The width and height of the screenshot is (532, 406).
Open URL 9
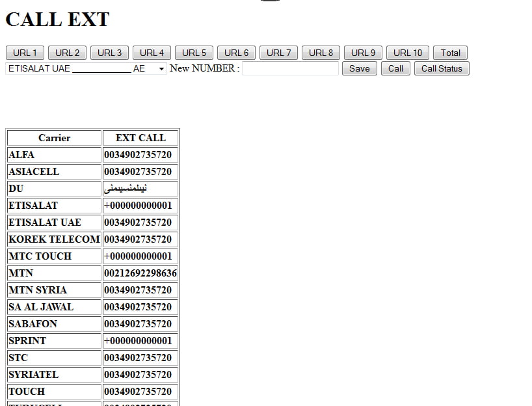(364, 53)
